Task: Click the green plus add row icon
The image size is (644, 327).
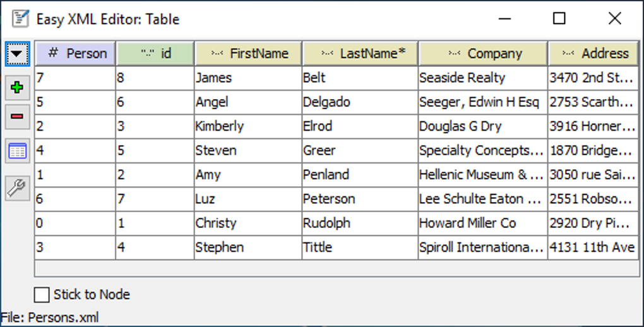Action: [17, 88]
